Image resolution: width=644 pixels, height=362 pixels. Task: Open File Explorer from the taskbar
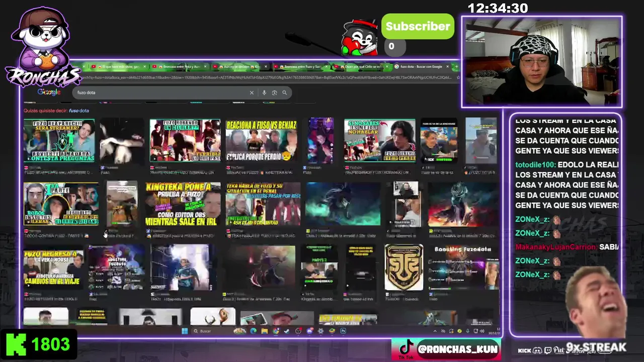[264, 331]
